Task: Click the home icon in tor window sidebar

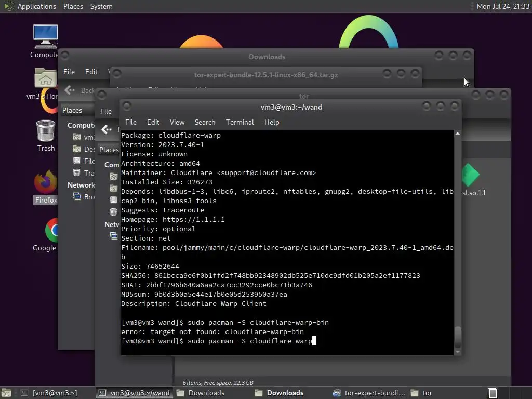Action: tap(114, 177)
